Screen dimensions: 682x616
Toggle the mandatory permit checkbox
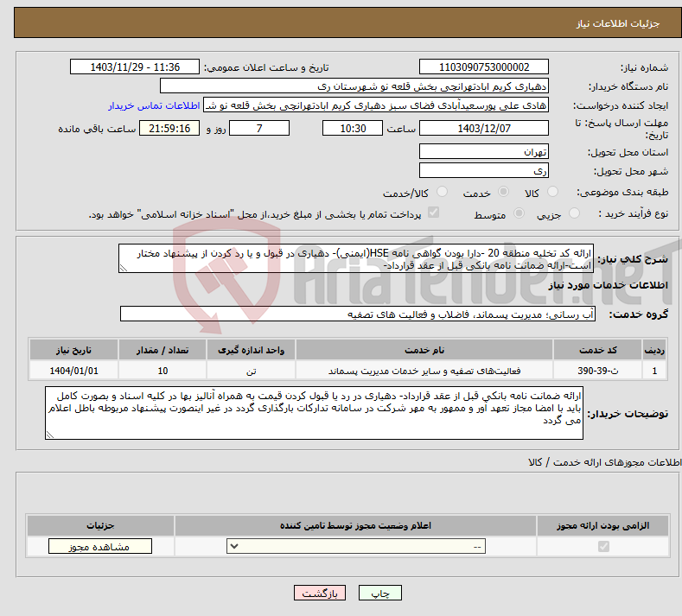pyautogui.click(x=603, y=546)
